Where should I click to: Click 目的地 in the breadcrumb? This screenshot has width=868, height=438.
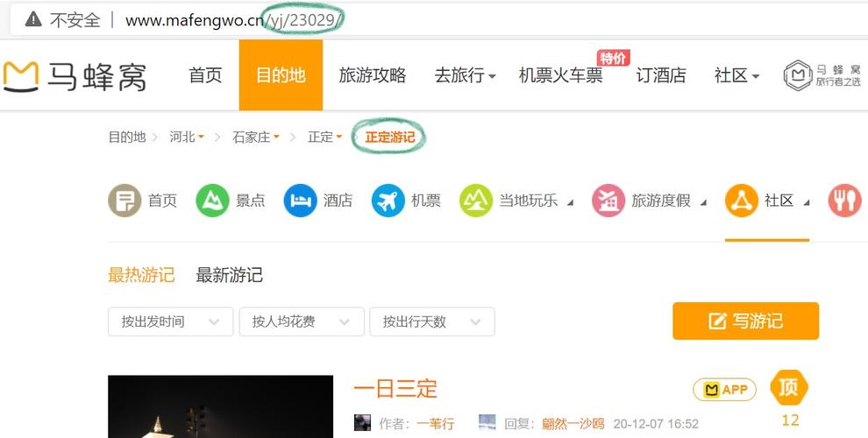tap(127, 138)
